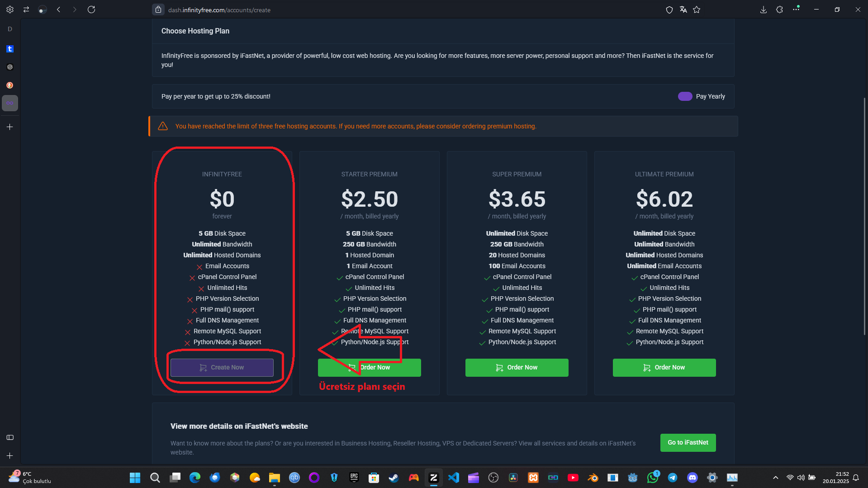
Task: Open the browser three-dot menu
Action: 796,9
